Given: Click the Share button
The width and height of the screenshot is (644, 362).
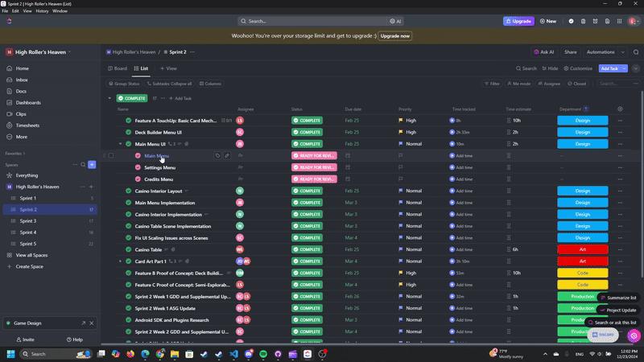Looking at the screenshot, I should click(x=570, y=51).
